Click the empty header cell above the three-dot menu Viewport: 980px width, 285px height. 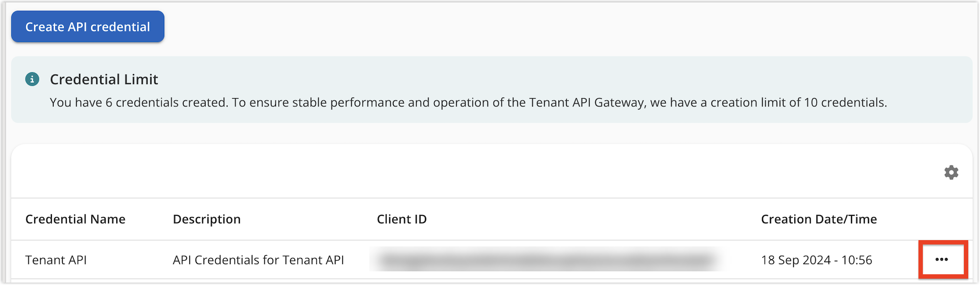941,219
